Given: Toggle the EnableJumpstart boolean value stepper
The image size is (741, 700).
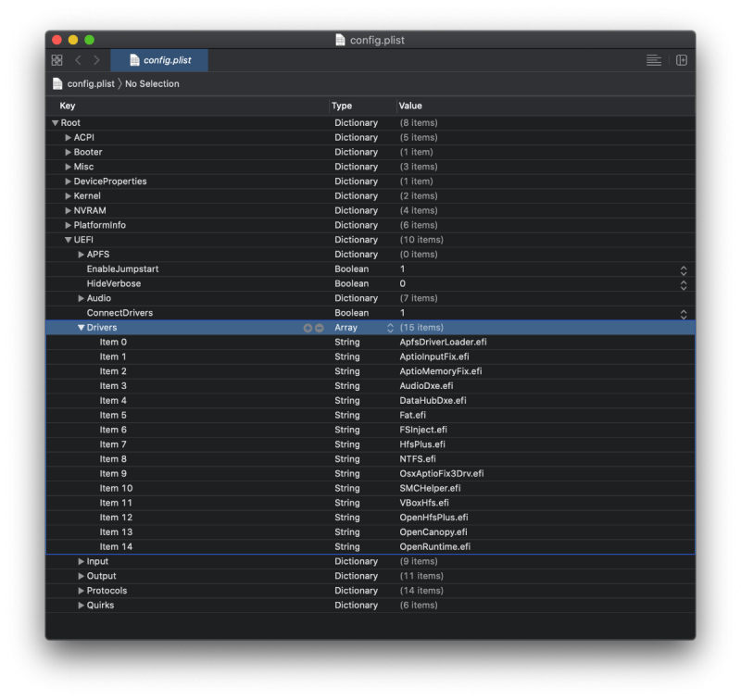Looking at the screenshot, I should (x=684, y=269).
